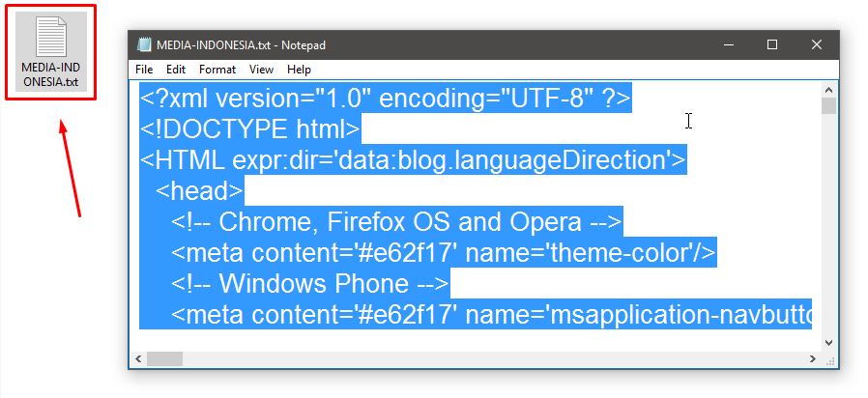
Task: Open the Help menu
Action: tap(299, 70)
